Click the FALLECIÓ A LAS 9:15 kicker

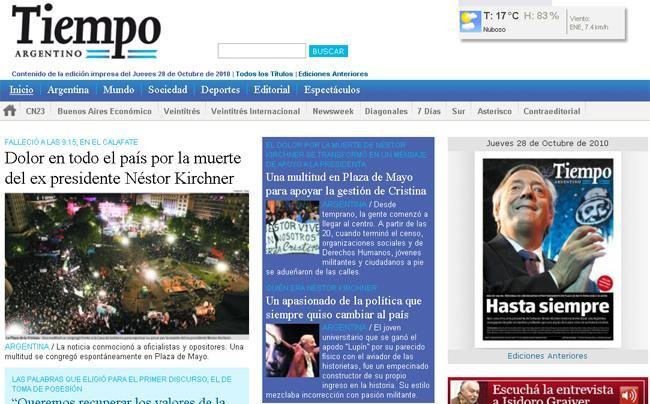coord(71,142)
